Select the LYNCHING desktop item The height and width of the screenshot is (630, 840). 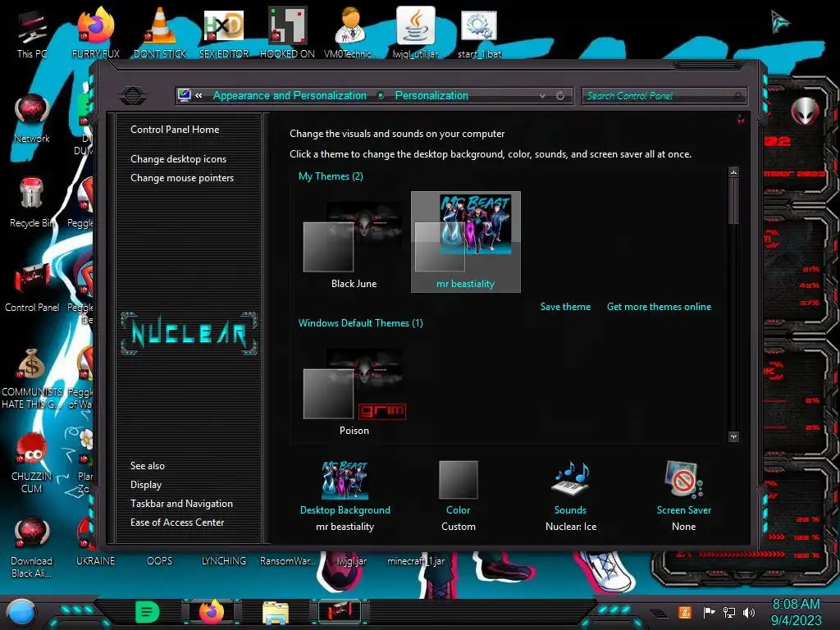pyautogui.click(x=224, y=561)
